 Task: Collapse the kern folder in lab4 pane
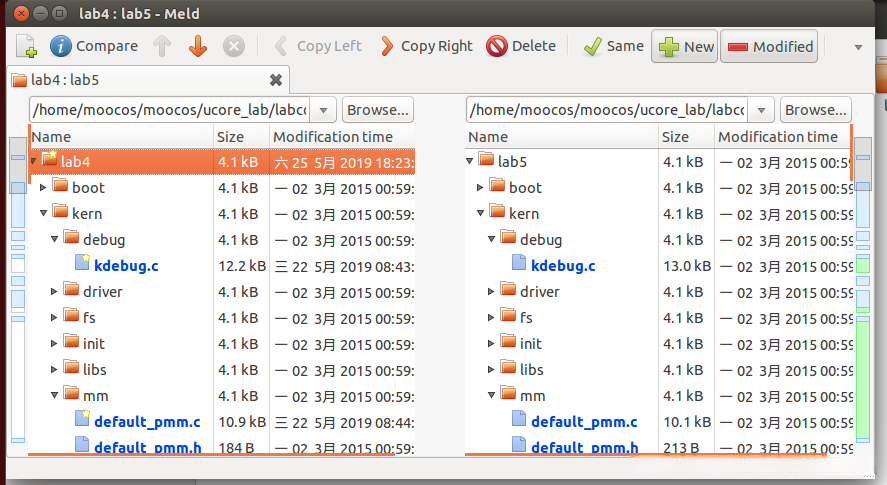click(x=43, y=213)
